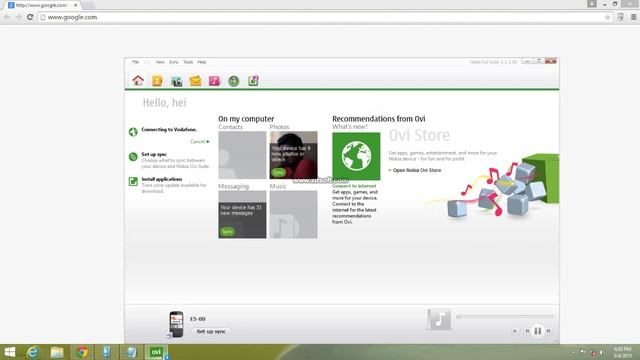Launch Internet Explorer from taskbar

pos(33,352)
